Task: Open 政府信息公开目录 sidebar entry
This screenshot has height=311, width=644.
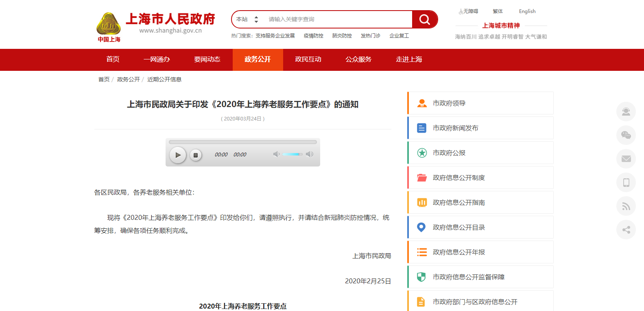Action: coord(458,228)
